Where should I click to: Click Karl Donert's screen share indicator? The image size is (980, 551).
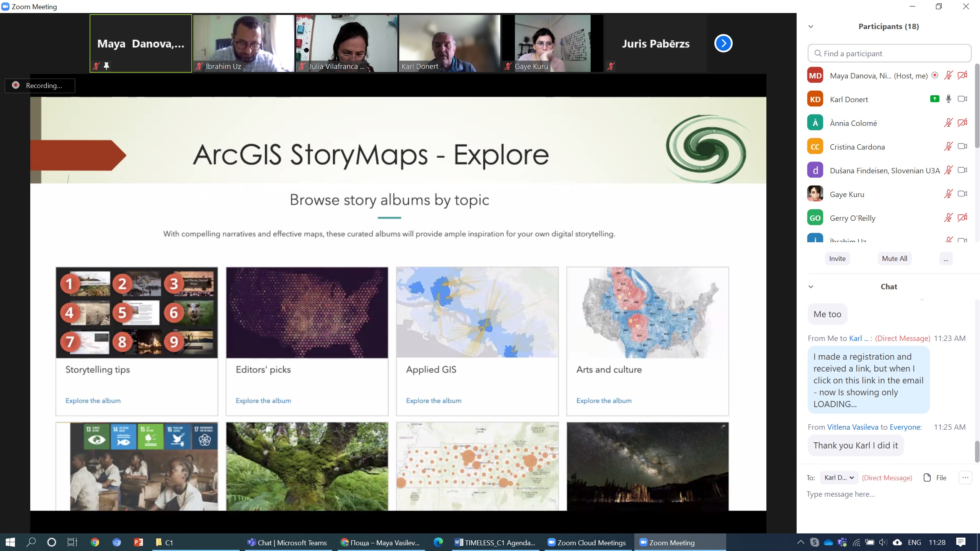click(x=934, y=99)
